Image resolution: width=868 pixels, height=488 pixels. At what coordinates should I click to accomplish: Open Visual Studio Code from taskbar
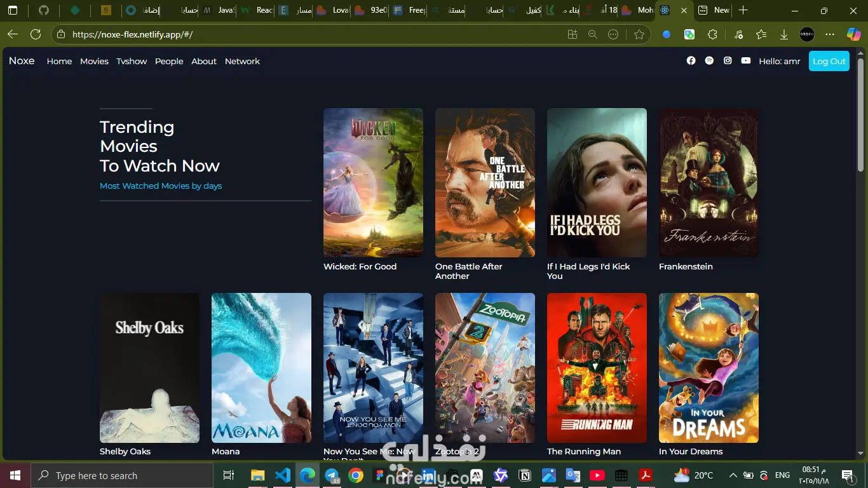[x=283, y=475]
